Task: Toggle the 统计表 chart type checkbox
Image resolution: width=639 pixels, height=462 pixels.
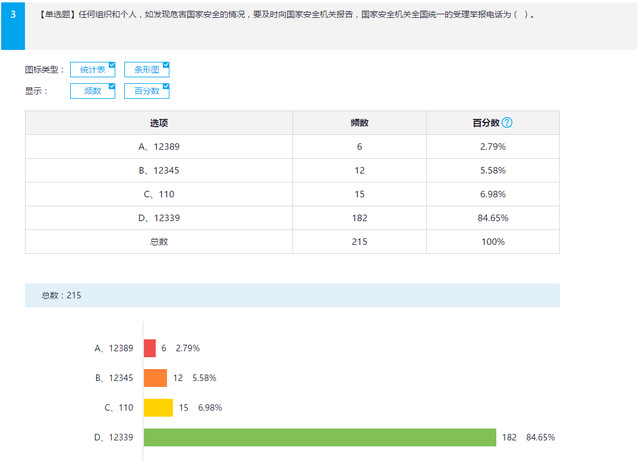Action: (x=93, y=70)
